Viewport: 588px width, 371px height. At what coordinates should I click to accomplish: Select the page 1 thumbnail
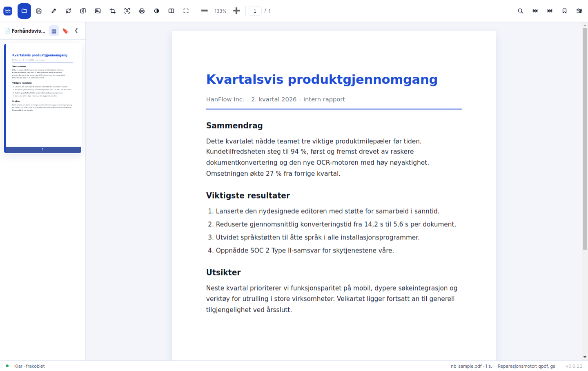[43, 98]
